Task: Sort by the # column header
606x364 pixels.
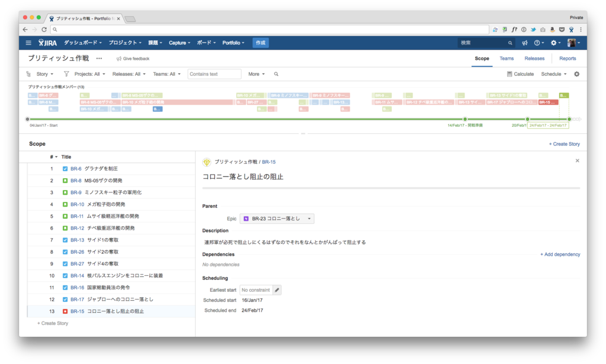Action: click(x=54, y=157)
